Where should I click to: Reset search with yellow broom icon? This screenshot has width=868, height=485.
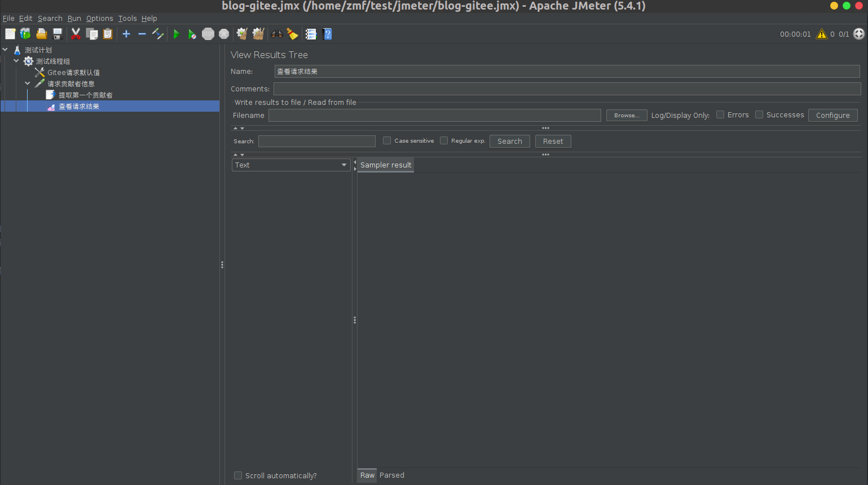pyautogui.click(x=292, y=34)
